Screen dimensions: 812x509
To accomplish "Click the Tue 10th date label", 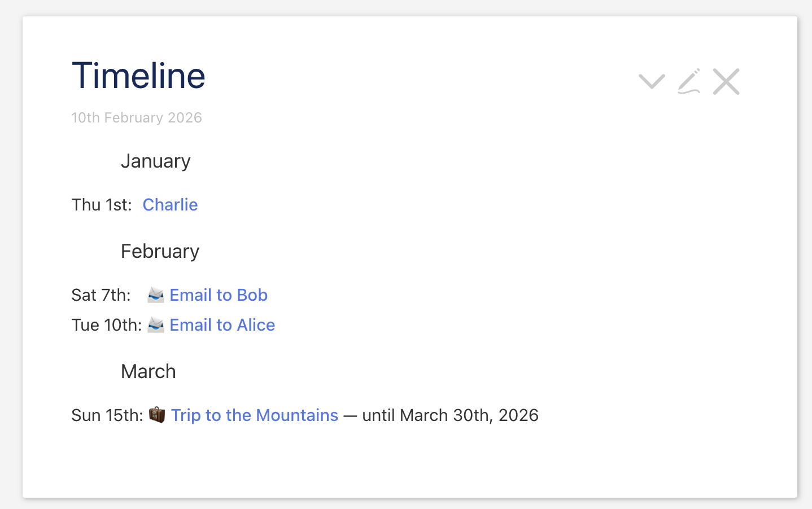I will [107, 325].
